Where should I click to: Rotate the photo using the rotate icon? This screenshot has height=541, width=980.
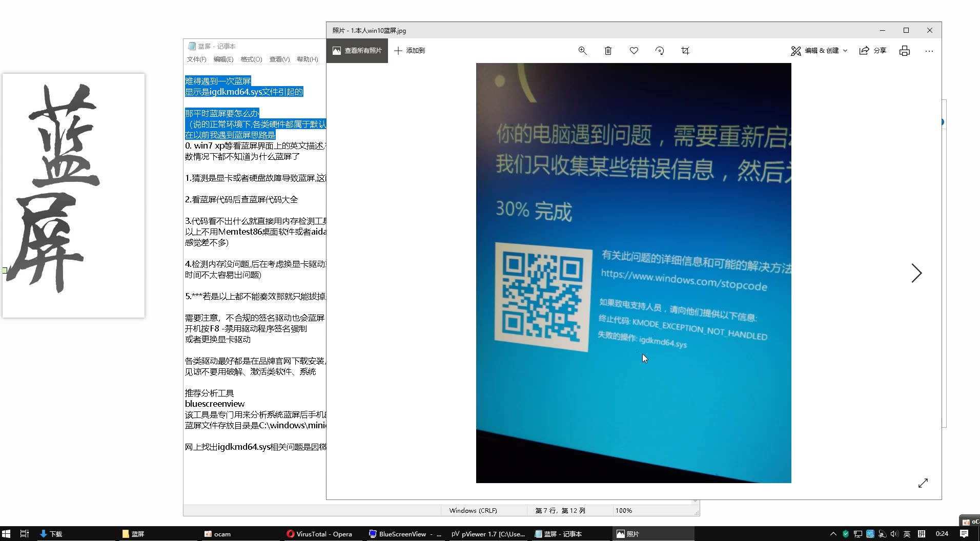click(x=660, y=51)
